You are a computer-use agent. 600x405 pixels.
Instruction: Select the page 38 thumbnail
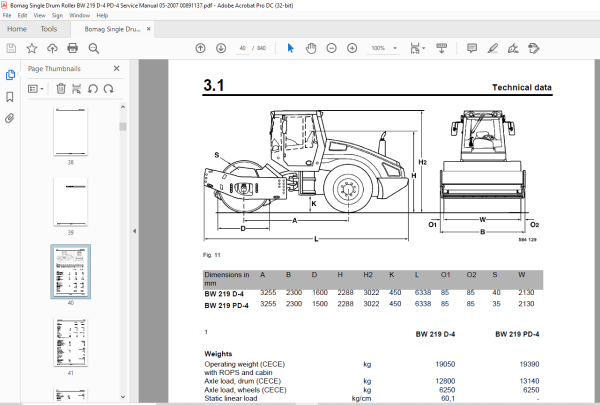(x=70, y=131)
